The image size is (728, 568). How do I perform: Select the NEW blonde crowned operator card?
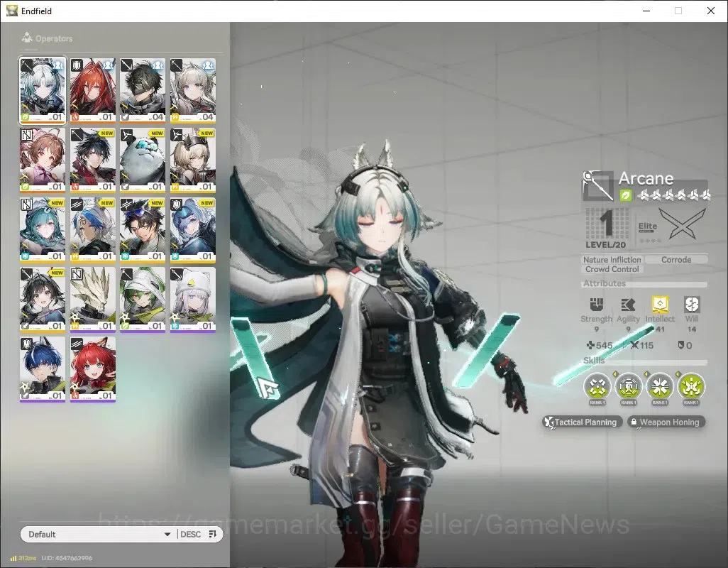point(193,160)
